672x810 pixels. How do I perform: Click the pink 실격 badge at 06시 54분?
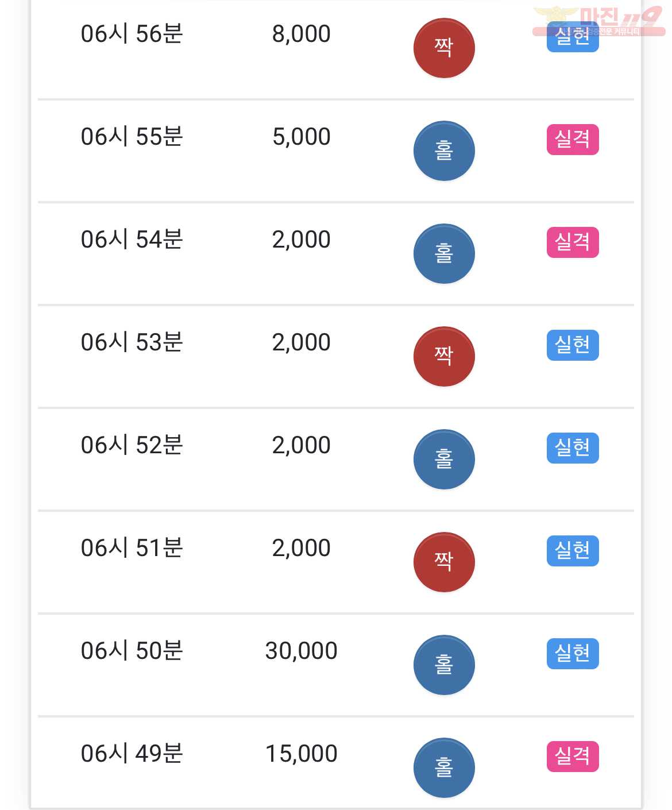(x=573, y=242)
